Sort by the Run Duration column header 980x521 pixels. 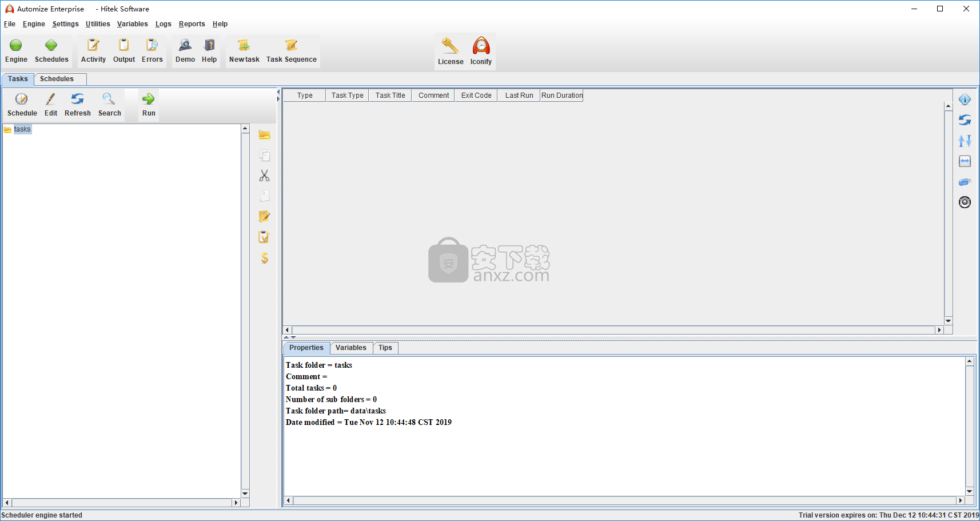(x=562, y=96)
